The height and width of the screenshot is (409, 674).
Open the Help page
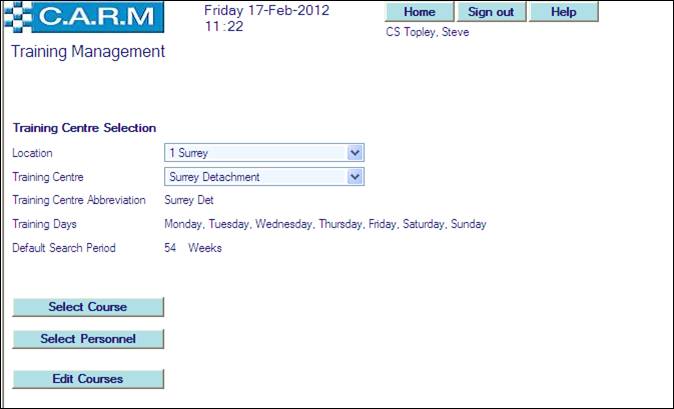[563, 12]
